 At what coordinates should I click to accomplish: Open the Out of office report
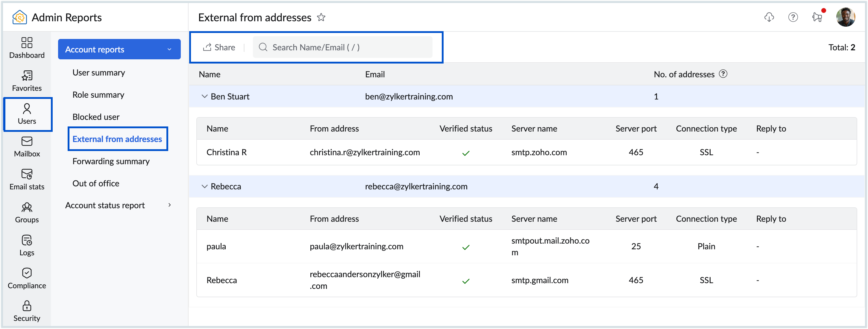[96, 183]
